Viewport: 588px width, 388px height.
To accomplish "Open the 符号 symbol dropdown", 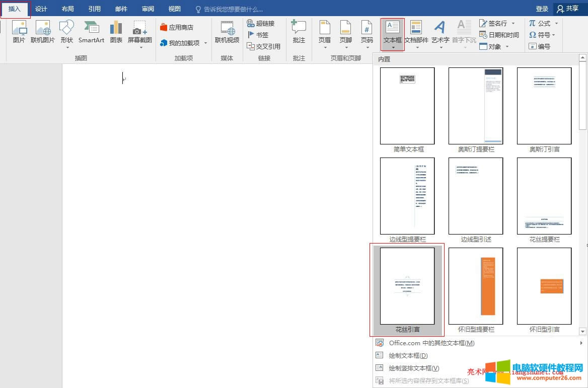I will tap(542, 35).
